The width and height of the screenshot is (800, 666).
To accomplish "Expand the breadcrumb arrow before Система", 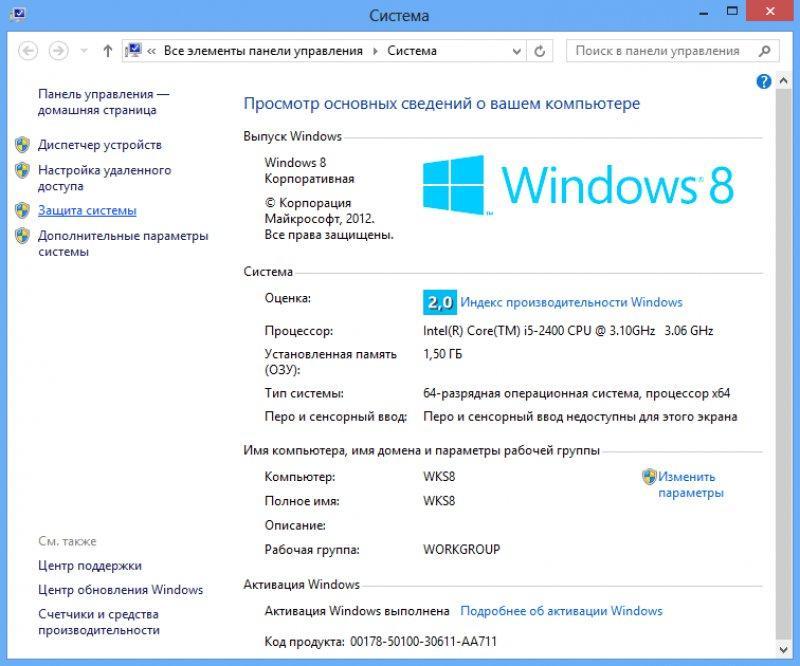I will (376, 51).
